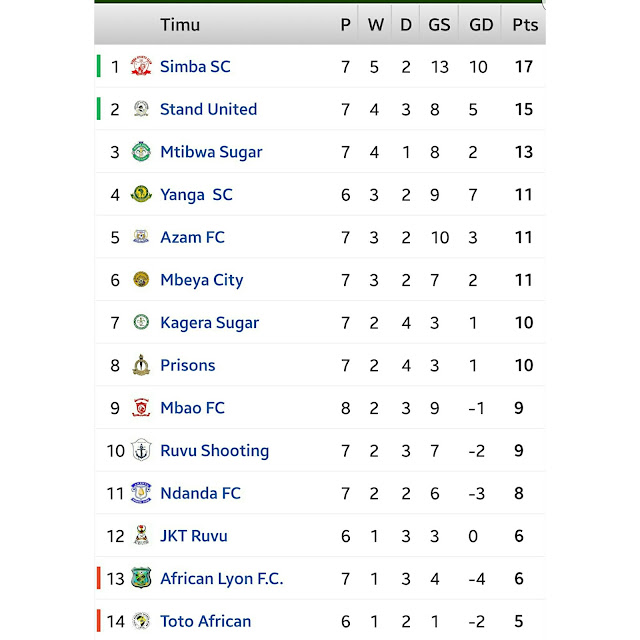Open the Simba SC team link
640x640 pixels.
[195, 67]
